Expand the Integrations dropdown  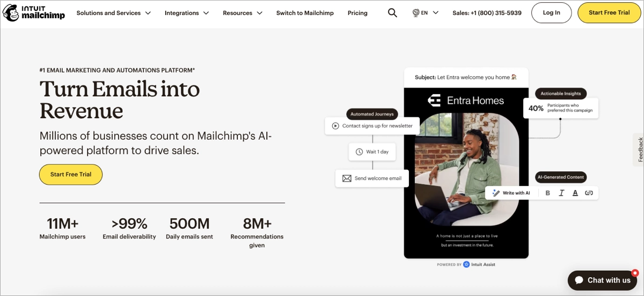click(186, 13)
